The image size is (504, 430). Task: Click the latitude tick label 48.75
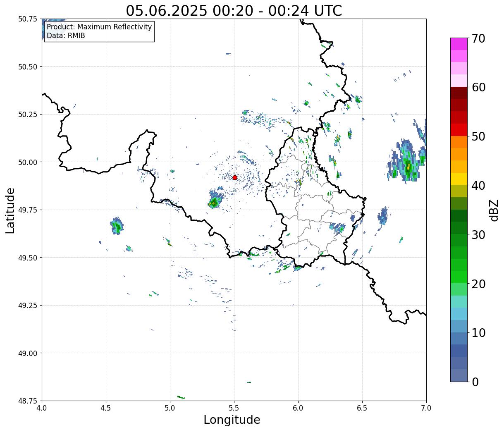[28, 401]
